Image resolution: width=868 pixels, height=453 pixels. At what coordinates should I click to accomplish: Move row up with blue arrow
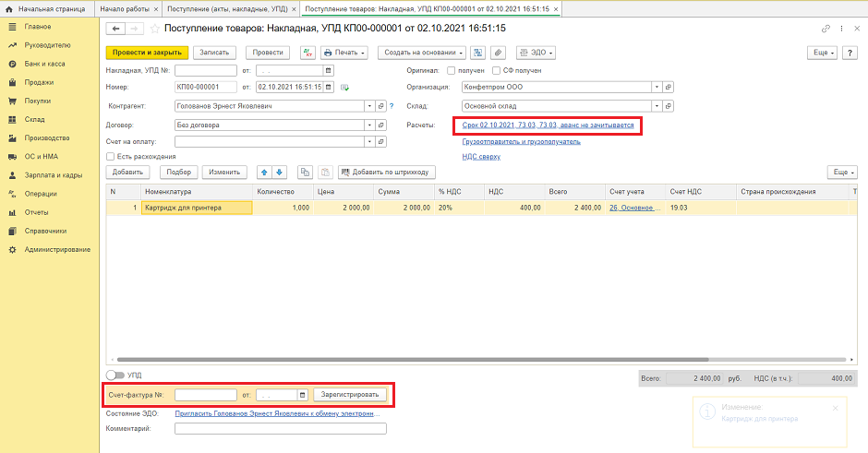point(263,172)
